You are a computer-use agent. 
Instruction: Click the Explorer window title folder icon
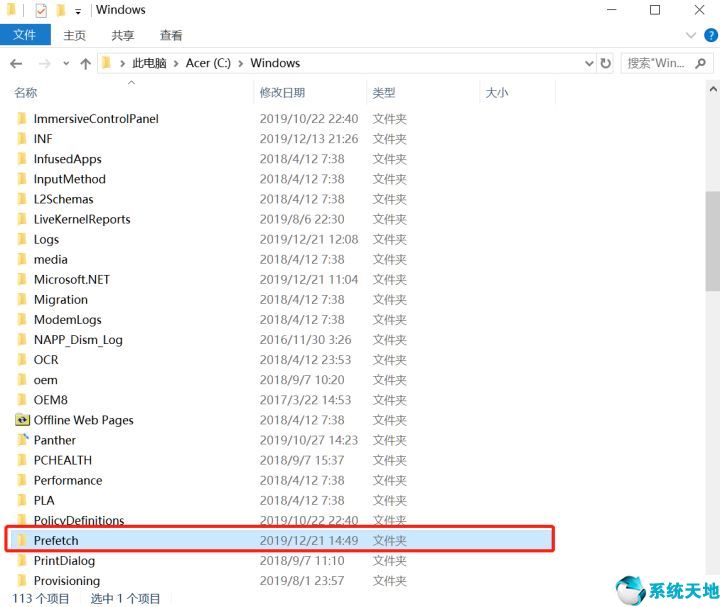pyautogui.click(x=11, y=10)
